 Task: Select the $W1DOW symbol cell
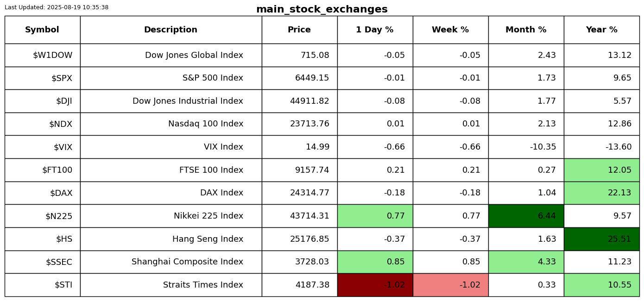(x=52, y=56)
